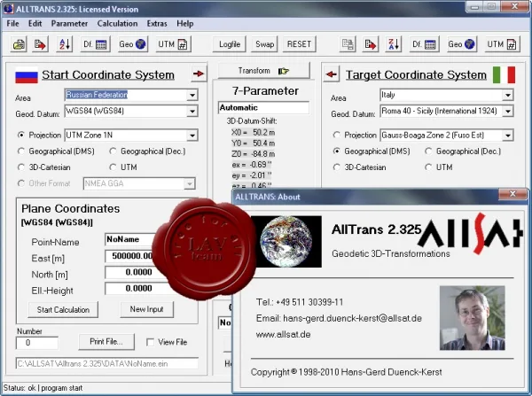Click the left A-Z sort icon

(65, 44)
